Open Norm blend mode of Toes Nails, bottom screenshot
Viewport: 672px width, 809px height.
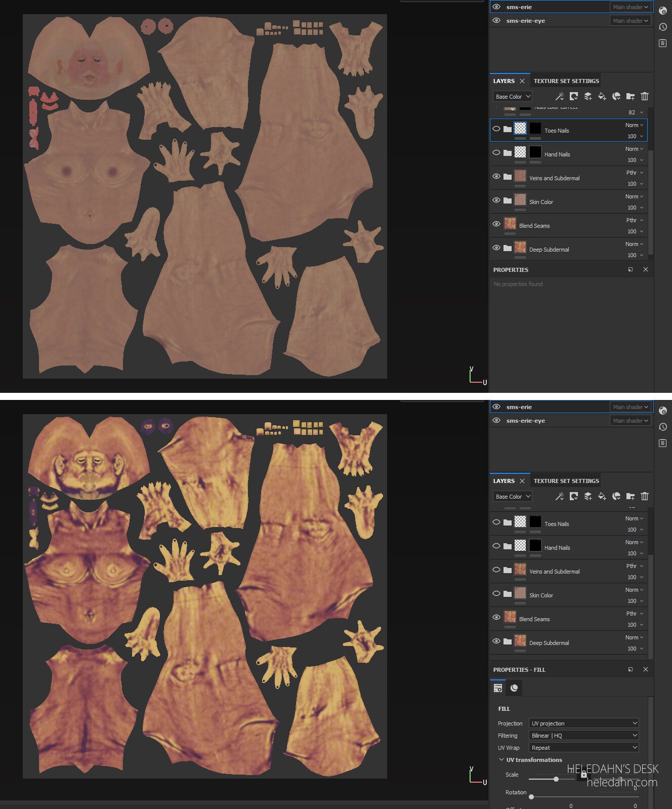[635, 518]
